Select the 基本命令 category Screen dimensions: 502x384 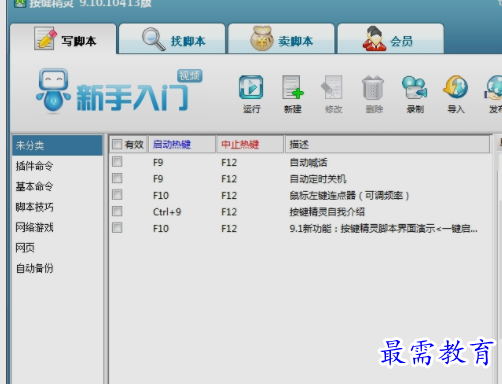point(35,186)
